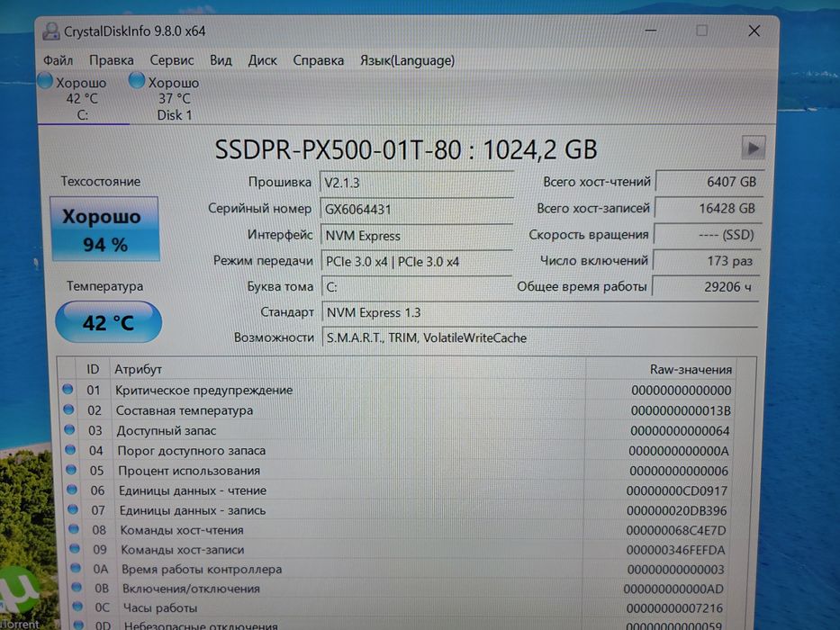Click raw value 000000346FEFDA
Viewport: 840px width, 630px height.
(x=675, y=550)
